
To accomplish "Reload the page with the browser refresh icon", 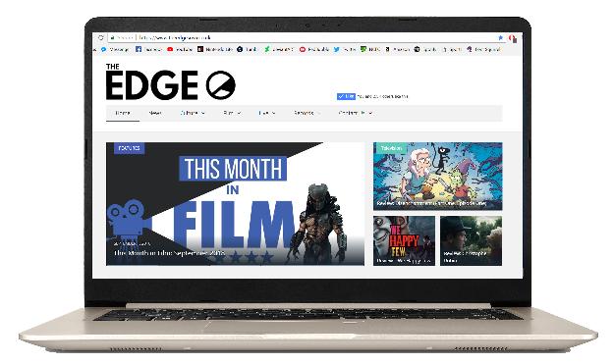I will pos(101,38).
